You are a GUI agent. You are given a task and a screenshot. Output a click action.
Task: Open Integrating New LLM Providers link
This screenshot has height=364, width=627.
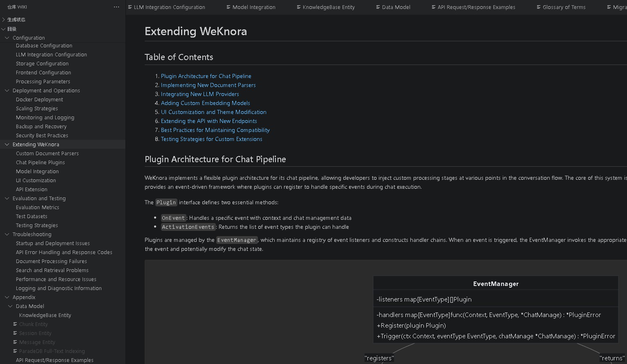200,94
